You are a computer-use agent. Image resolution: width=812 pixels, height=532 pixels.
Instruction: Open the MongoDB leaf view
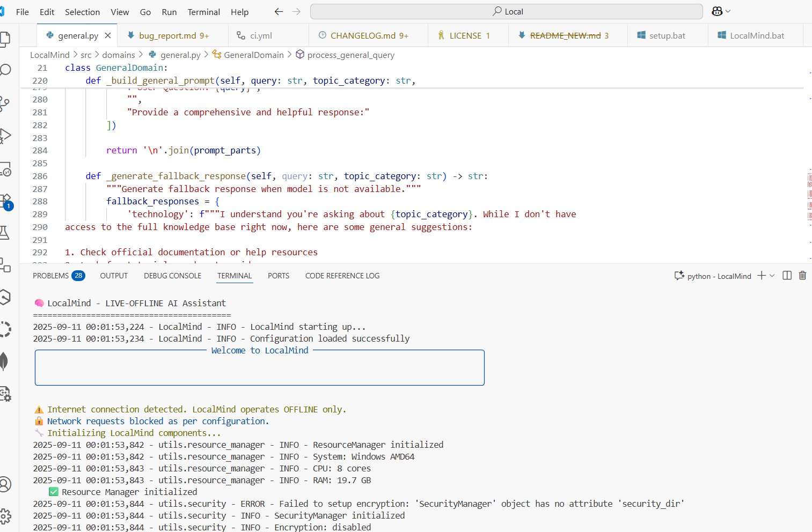pyautogui.click(x=4, y=361)
